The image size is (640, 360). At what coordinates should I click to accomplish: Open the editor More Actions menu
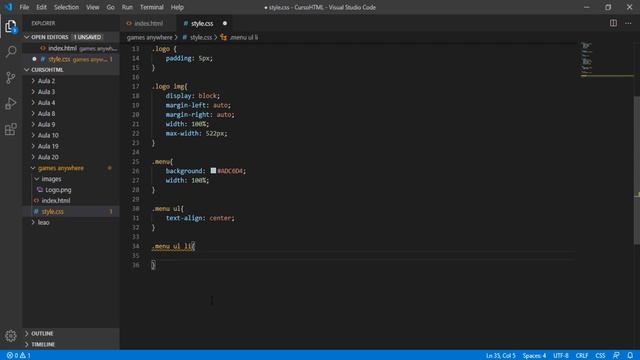628,23
